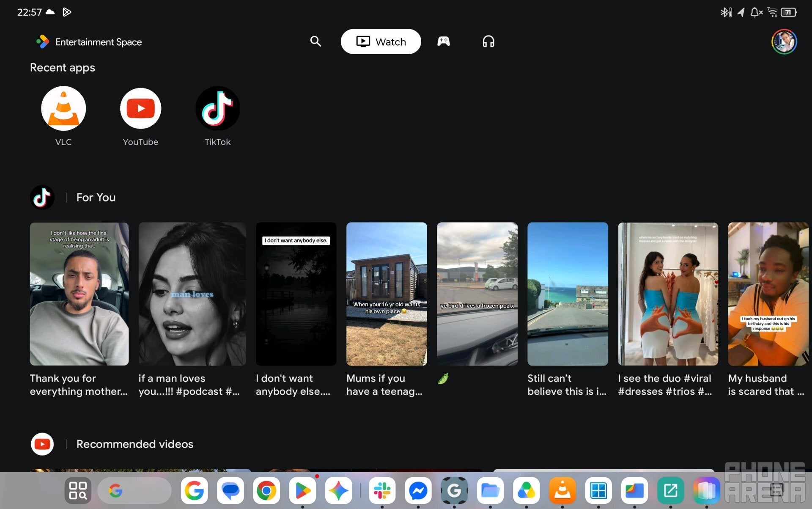This screenshot has height=509, width=812.
Task: Play the 'Still can't believe this is' video
Action: 568,294
